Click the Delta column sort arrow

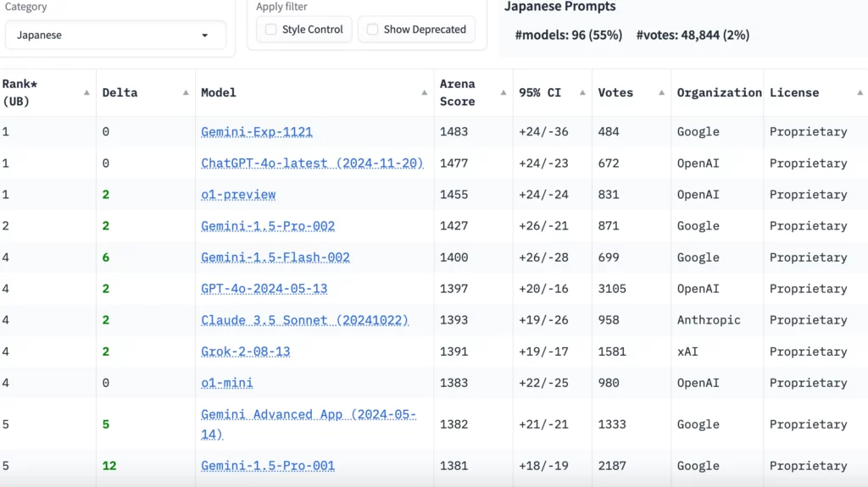[x=186, y=92]
